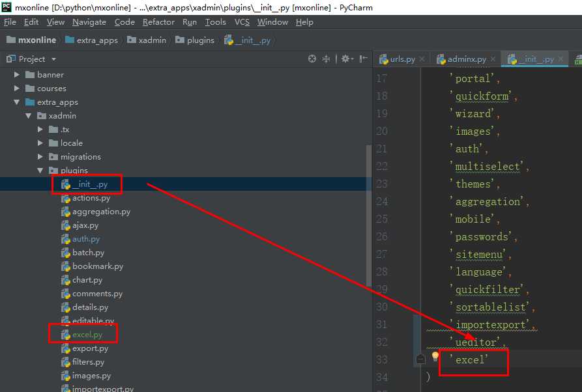Click the scroll from source target icon
Viewport: 582px width, 392px height.
point(312,59)
